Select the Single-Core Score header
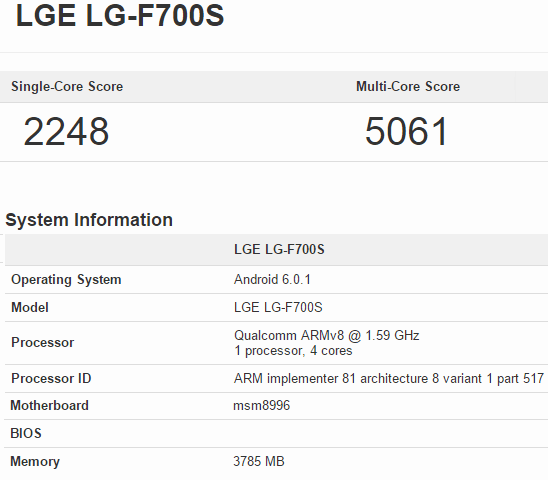 [x=67, y=86]
